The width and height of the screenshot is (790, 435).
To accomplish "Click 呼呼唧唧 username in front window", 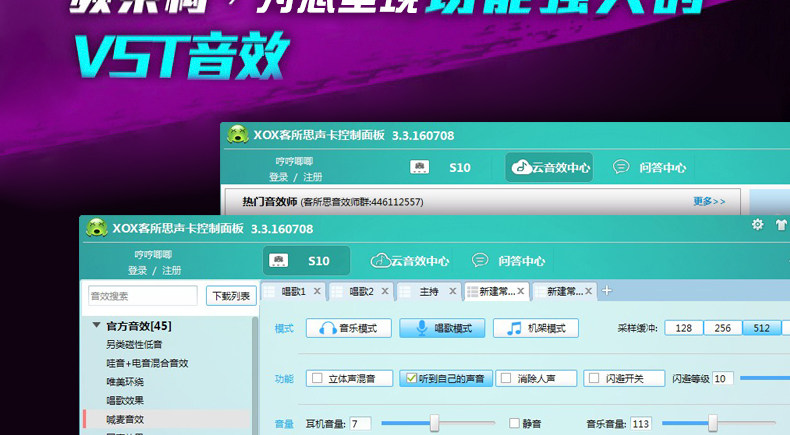I will point(153,255).
